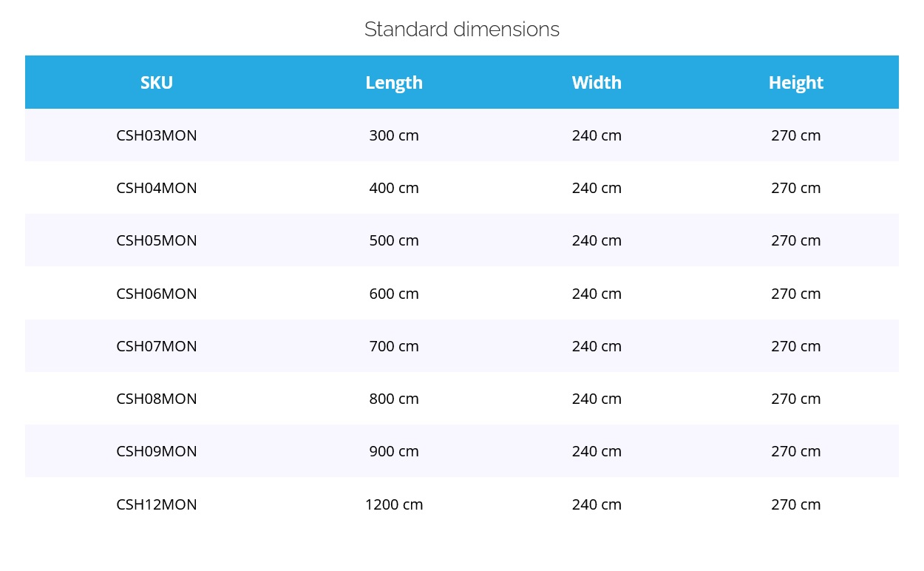Select the CSH07MON SKU cell
924x571 pixels.
pos(157,346)
